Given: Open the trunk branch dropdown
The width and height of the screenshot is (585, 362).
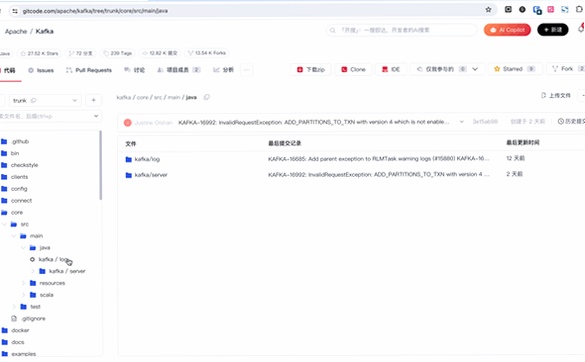Looking at the screenshot, I should click(45, 100).
